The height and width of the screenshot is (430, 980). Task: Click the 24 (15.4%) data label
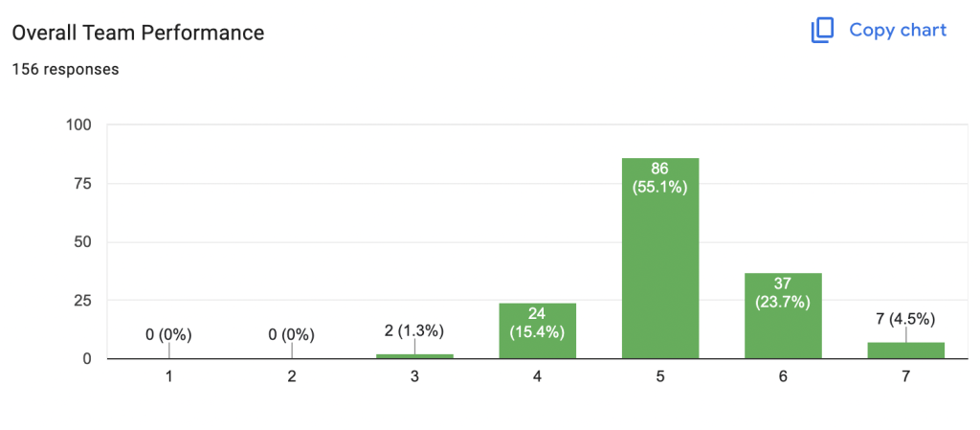tap(538, 323)
